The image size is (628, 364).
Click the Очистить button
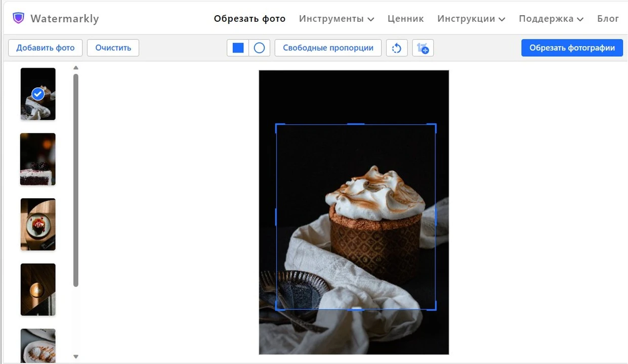click(113, 48)
